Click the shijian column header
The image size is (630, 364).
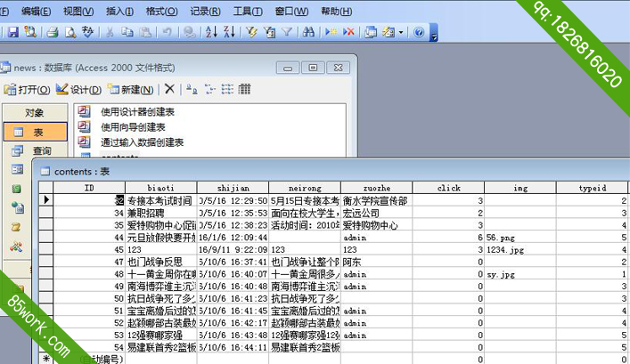[233, 188]
